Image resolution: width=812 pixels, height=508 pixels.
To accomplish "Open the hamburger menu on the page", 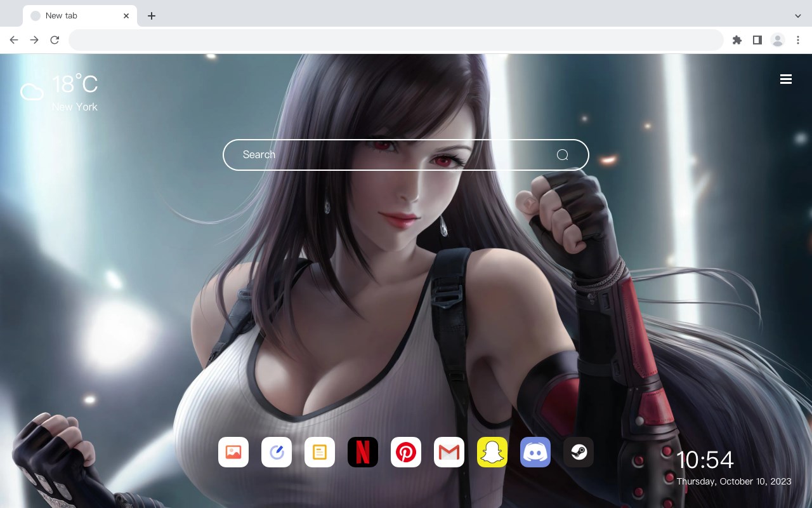I will pos(786,79).
